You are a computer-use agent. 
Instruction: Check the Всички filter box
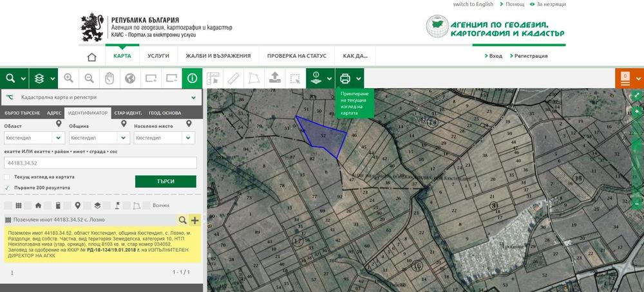[146, 205]
